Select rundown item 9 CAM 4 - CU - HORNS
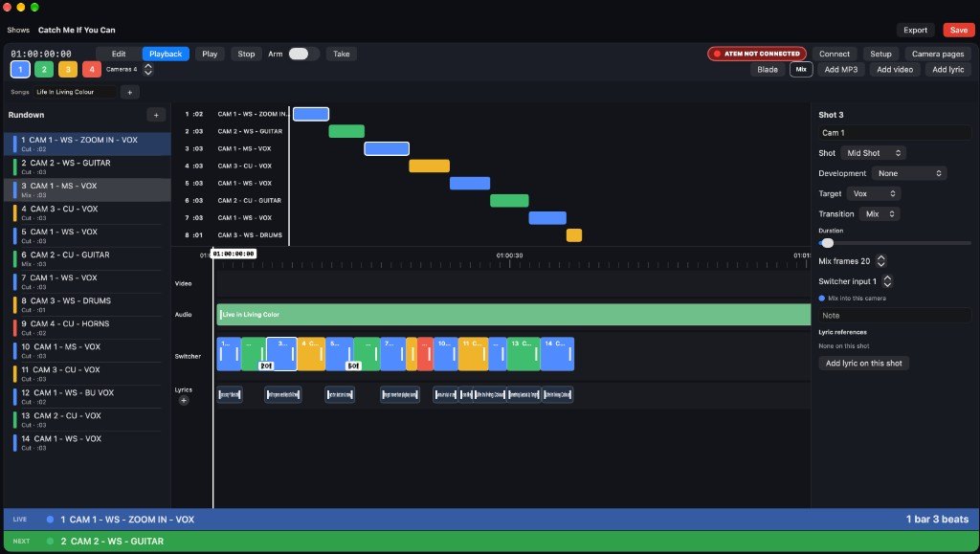Screen dimensions: 980x554 (87, 327)
